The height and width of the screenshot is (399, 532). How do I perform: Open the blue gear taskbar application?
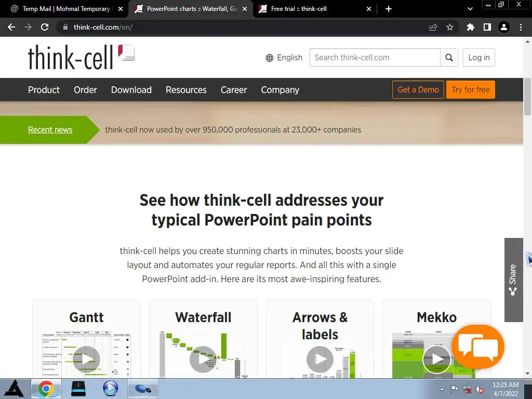pos(143,389)
